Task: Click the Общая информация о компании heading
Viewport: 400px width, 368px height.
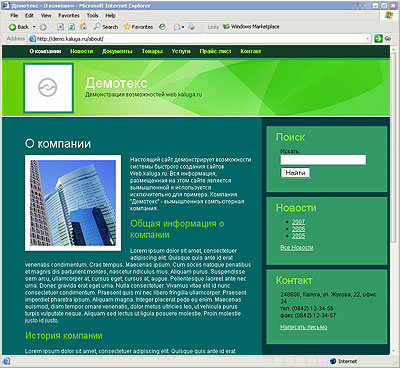Action: 177,229
